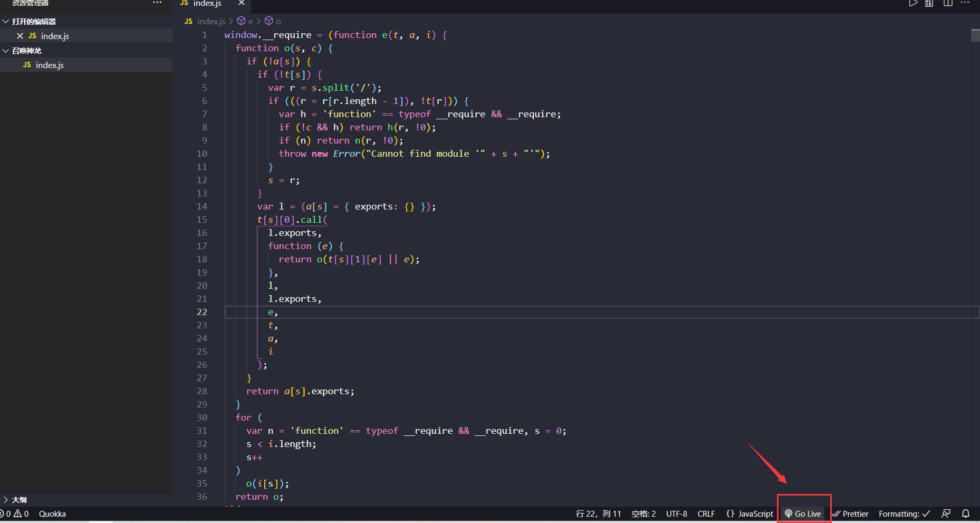
Task: Click breadcrumb symbol e
Action: coord(245,21)
